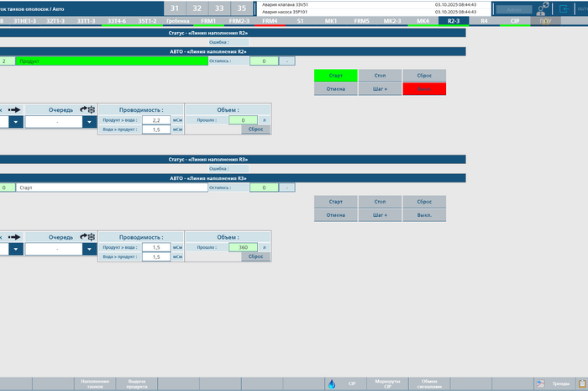588x391 pixels.
Task: Toggle the Выкл. button for line R3
Action: click(x=424, y=215)
